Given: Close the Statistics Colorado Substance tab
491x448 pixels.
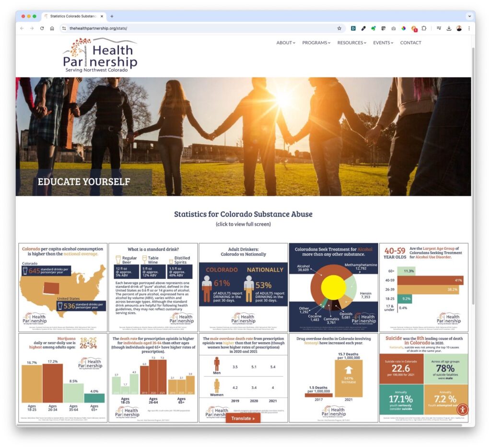Looking at the screenshot, I should (x=102, y=16).
